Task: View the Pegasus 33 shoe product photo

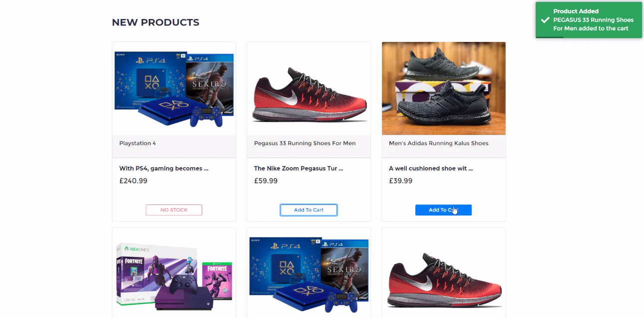Action: click(x=309, y=88)
